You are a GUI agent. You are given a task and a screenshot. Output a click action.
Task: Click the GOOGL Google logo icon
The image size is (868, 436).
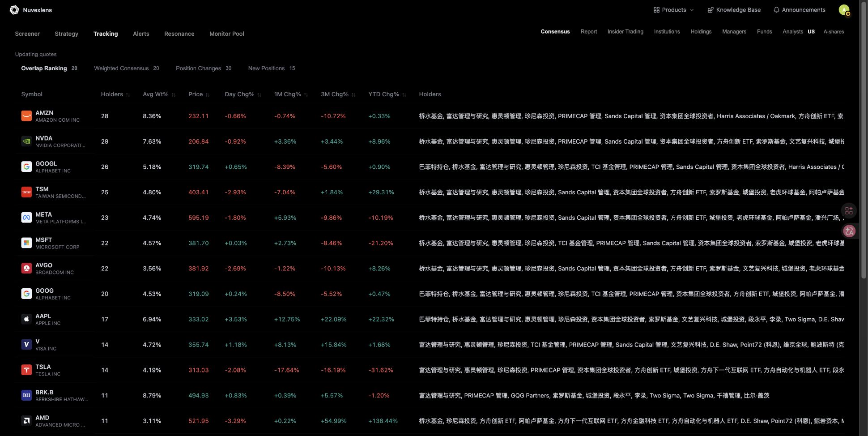[x=26, y=167]
